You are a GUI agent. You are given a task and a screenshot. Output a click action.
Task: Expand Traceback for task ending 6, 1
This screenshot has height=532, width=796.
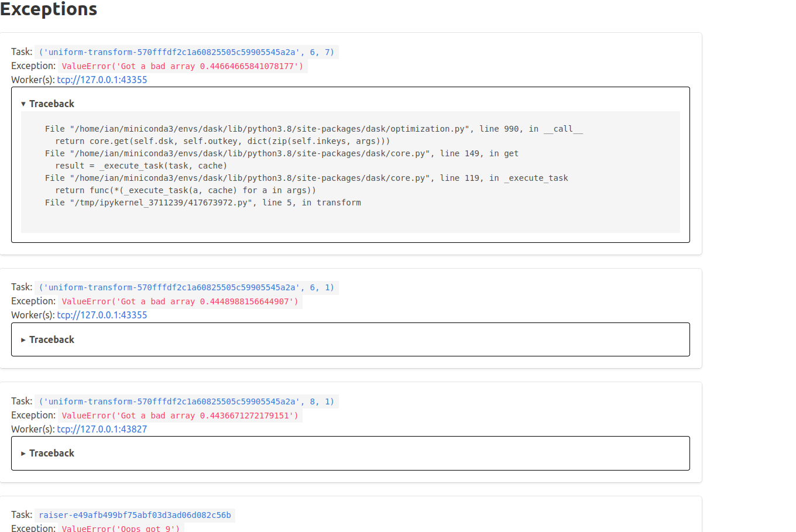[48, 339]
